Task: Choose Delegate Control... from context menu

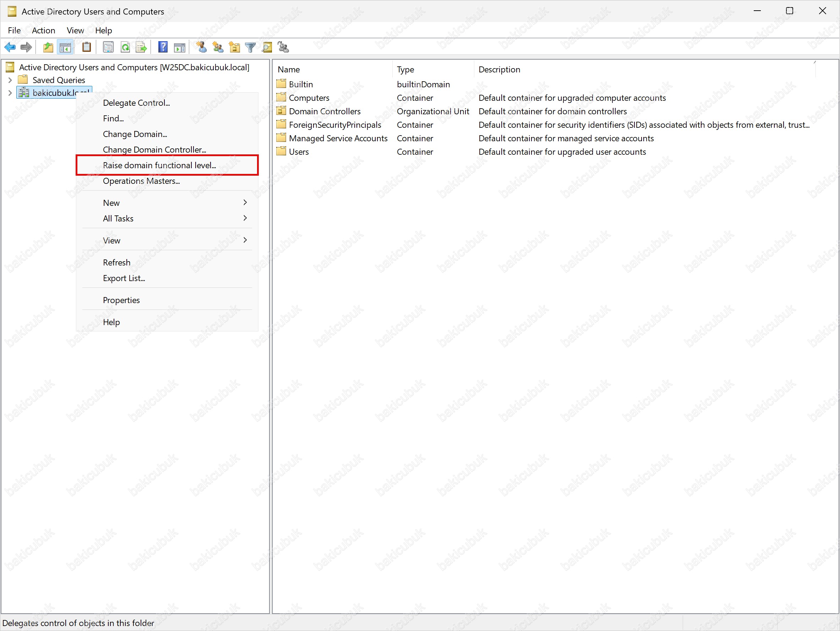Action: coord(167,103)
